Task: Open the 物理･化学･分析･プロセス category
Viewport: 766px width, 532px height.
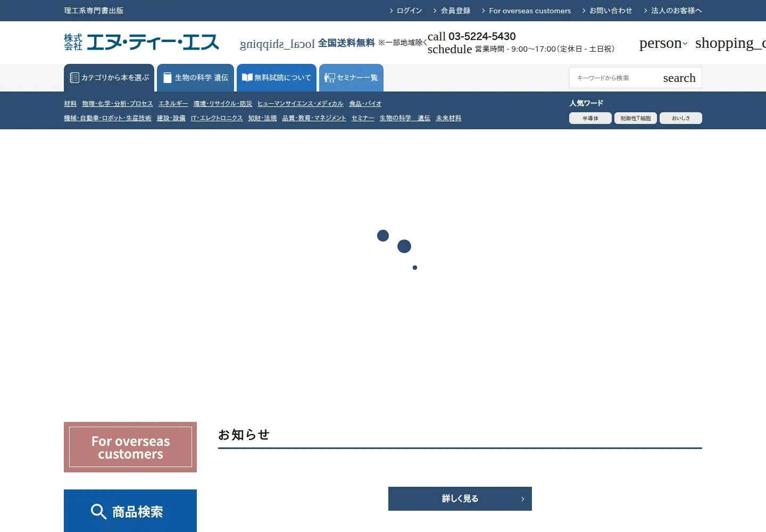Action: (118, 104)
